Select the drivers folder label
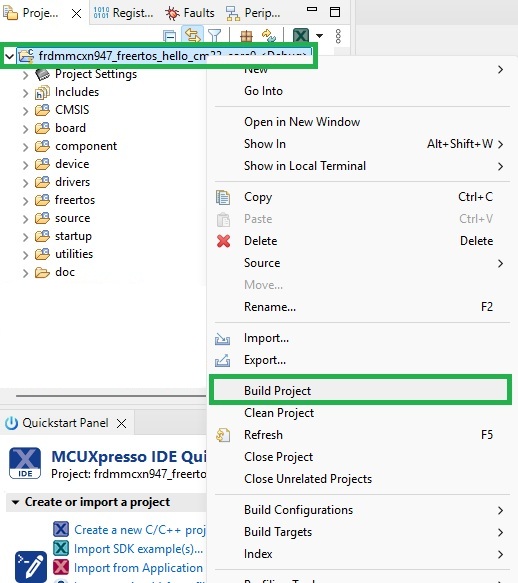 (x=73, y=182)
